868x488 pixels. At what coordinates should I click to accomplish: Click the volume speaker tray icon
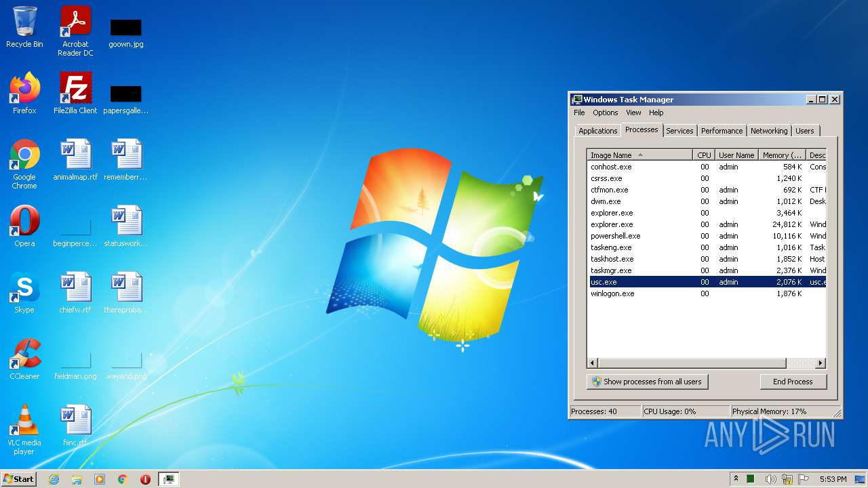click(x=770, y=479)
